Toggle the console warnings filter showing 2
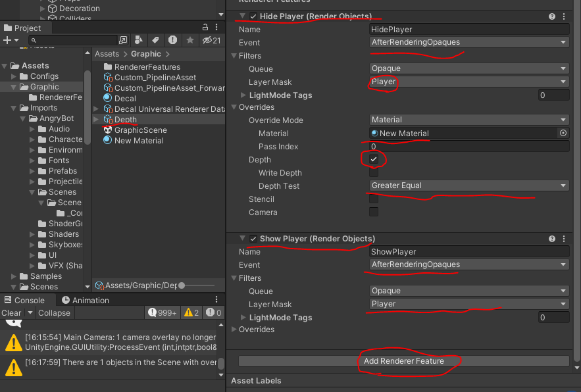Screen dimensions: 581x392 point(191,312)
